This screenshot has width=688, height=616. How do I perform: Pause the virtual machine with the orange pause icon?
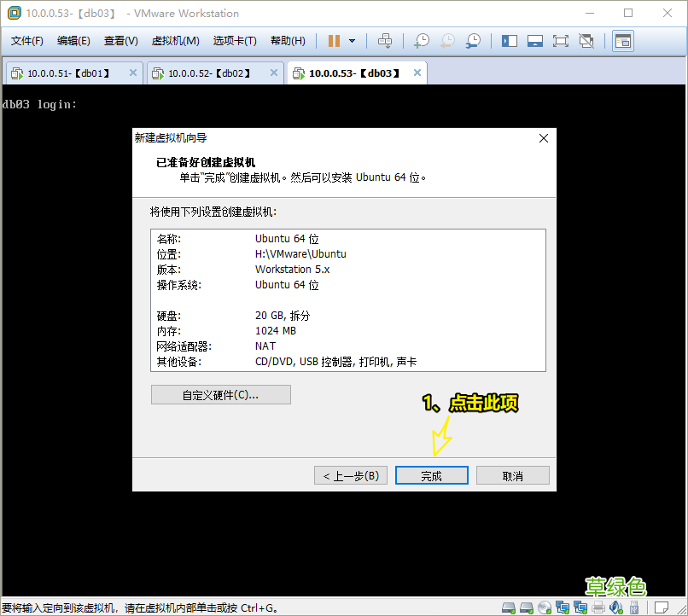(334, 41)
